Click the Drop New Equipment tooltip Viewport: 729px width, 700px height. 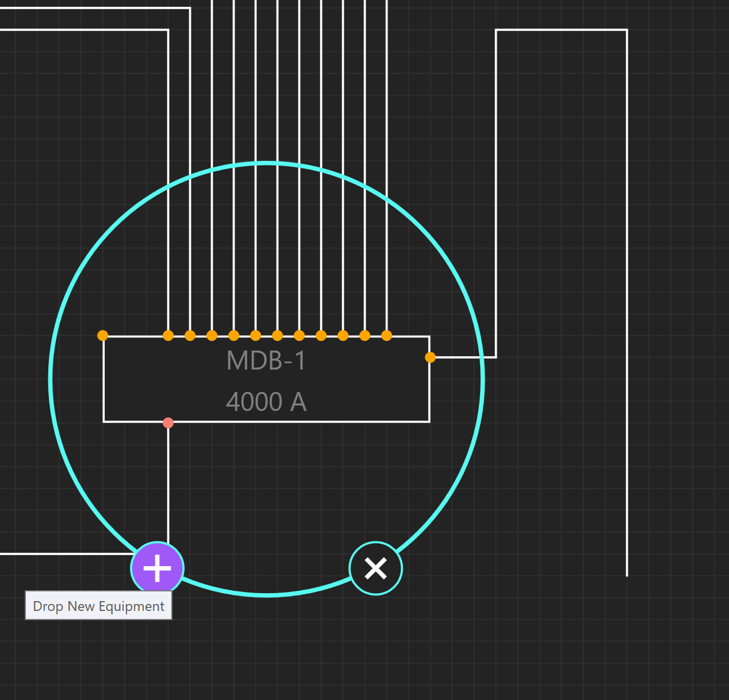pos(98,606)
